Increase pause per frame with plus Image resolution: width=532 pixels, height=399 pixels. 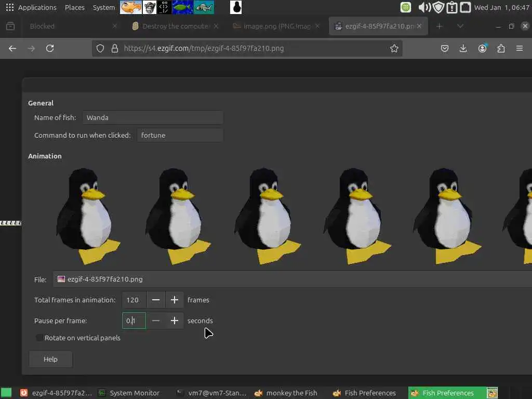point(175,321)
